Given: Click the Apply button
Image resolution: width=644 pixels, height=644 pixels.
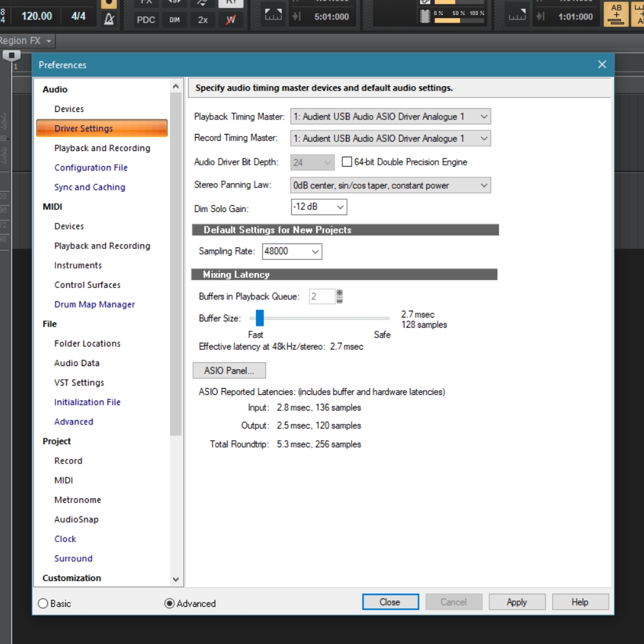Looking at the screenshot, I should point(517,602).
